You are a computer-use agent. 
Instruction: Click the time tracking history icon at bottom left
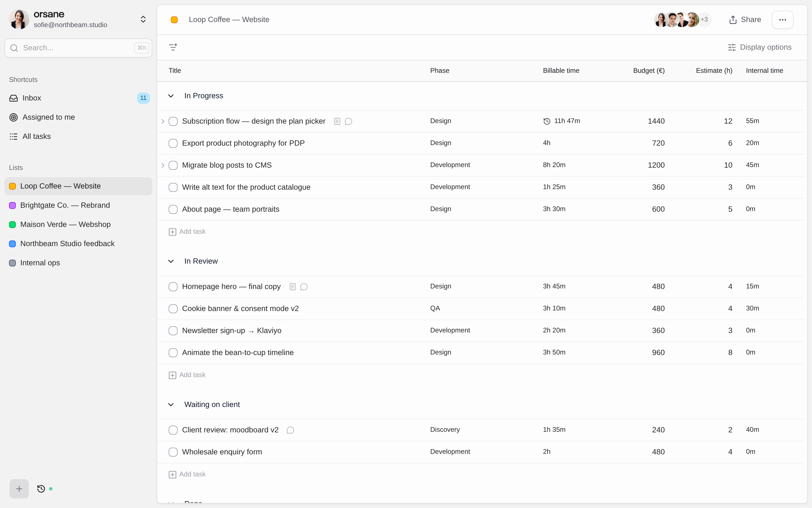41,489
